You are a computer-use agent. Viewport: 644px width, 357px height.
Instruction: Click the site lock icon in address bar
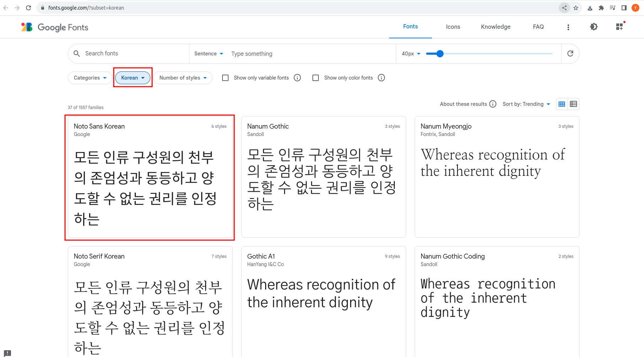43,8
